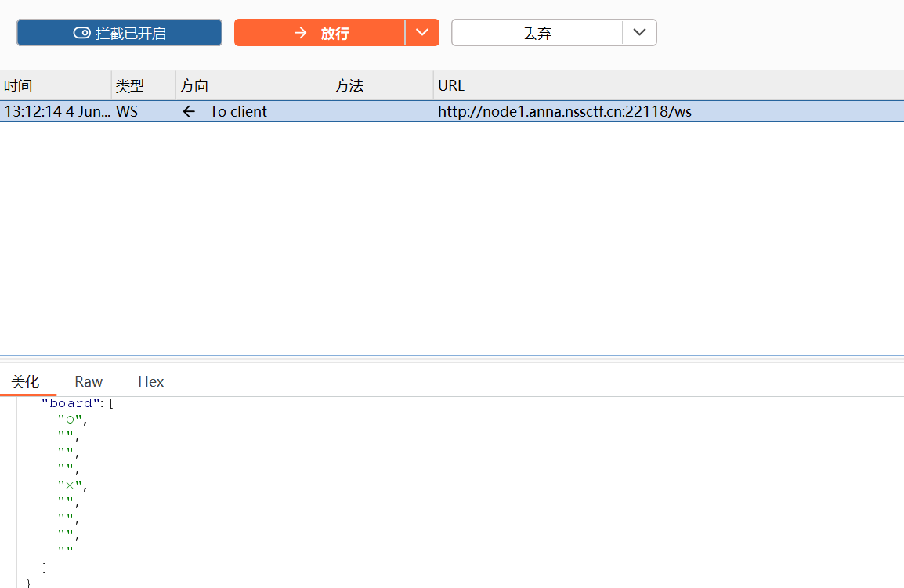This screenshot has width=904, height=588.
Task: Sort by the 时间 column header
Action: coord(56,86)
